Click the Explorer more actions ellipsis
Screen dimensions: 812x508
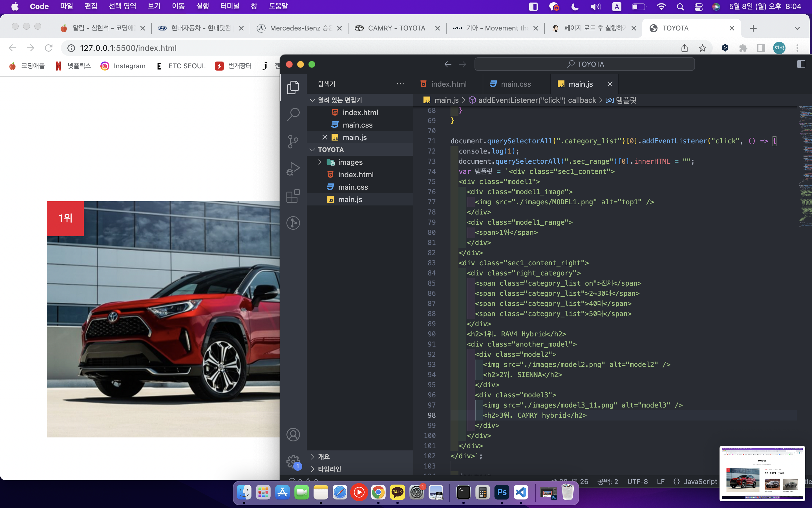400,84
